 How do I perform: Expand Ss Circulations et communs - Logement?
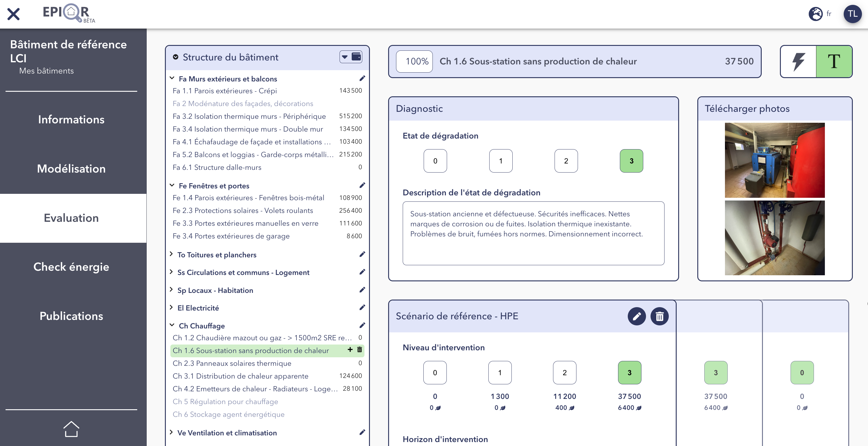pyautogui.click(x=171, y=272)
